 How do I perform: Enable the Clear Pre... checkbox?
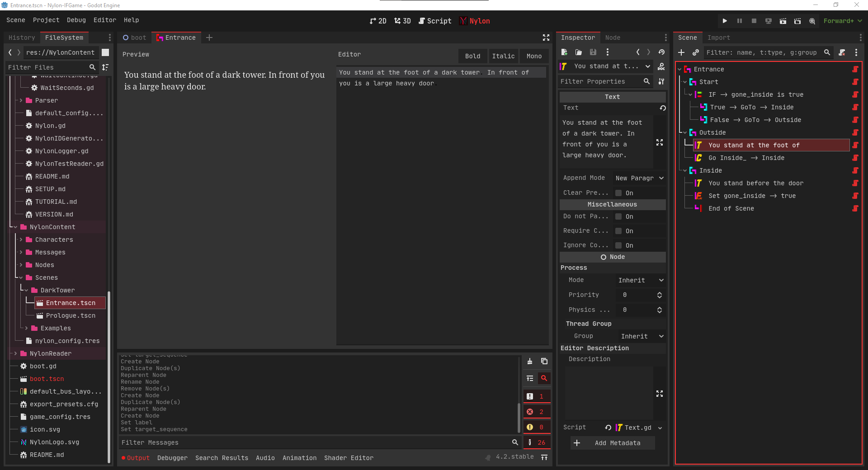(x=618, y=193)
